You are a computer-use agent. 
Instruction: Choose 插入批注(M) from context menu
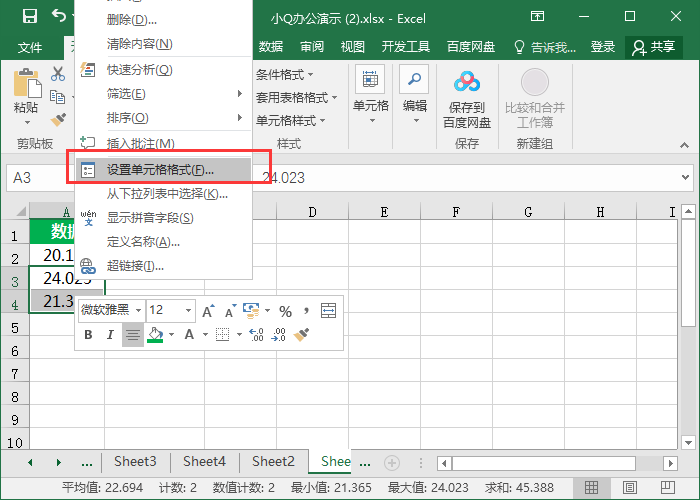(x=163, y=144)
